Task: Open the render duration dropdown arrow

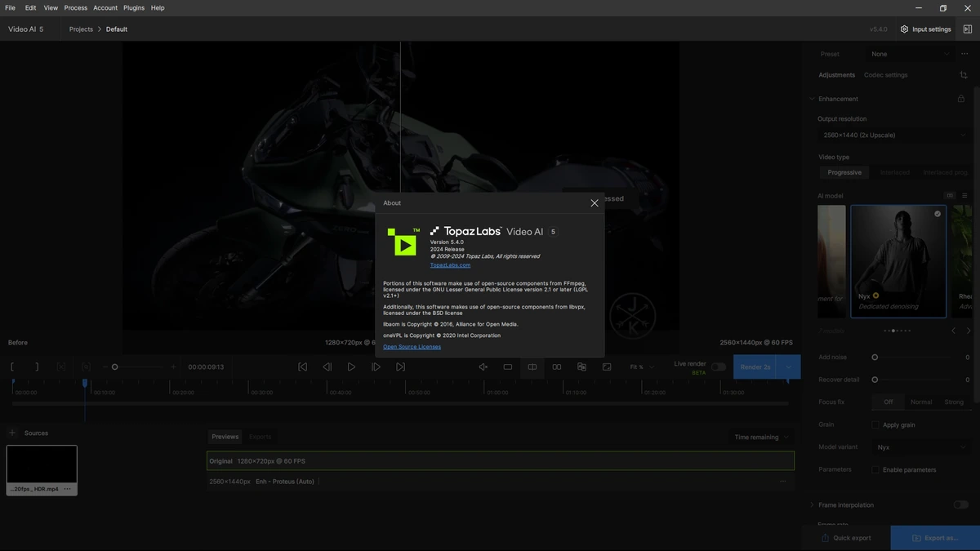Action: tap(789, 367)
